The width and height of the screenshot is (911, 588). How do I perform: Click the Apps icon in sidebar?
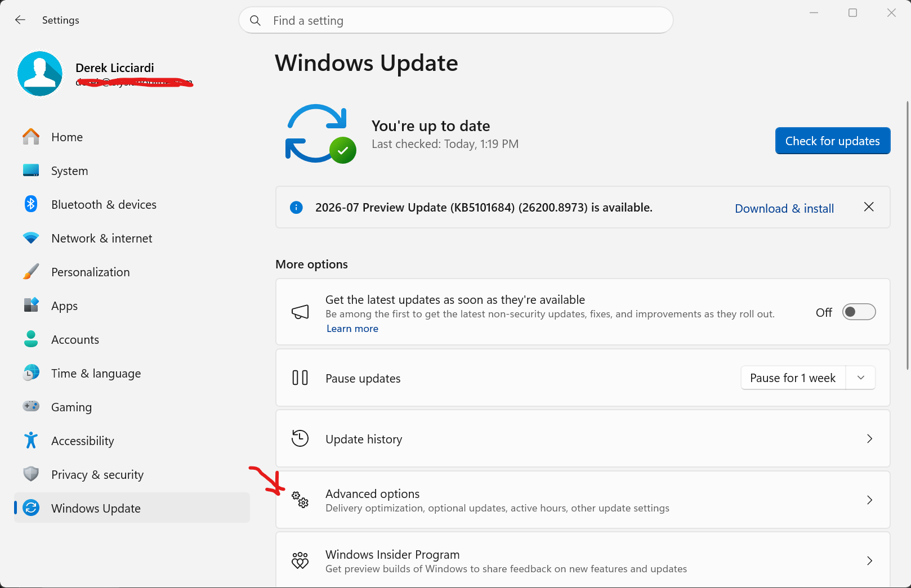click(31, 305)
